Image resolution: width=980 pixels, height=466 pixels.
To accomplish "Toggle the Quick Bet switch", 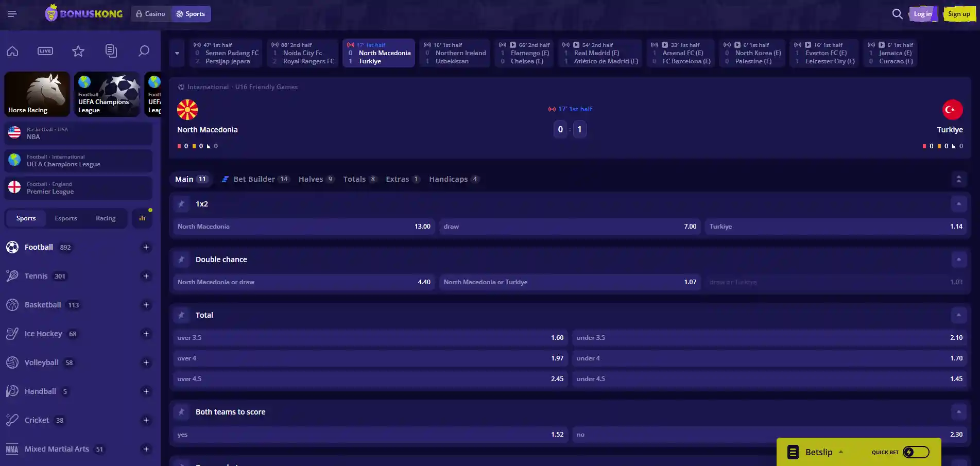I will (916, 452).
